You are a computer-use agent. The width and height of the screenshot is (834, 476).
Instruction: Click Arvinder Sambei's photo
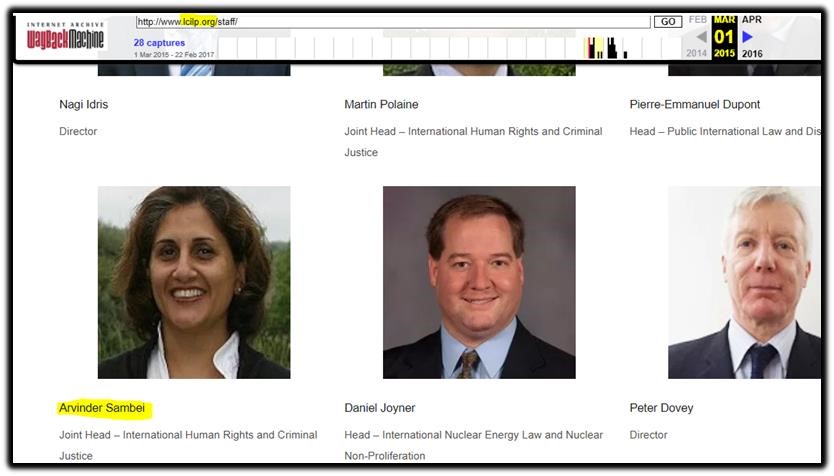pyautogui.click(x=194, y=282)
